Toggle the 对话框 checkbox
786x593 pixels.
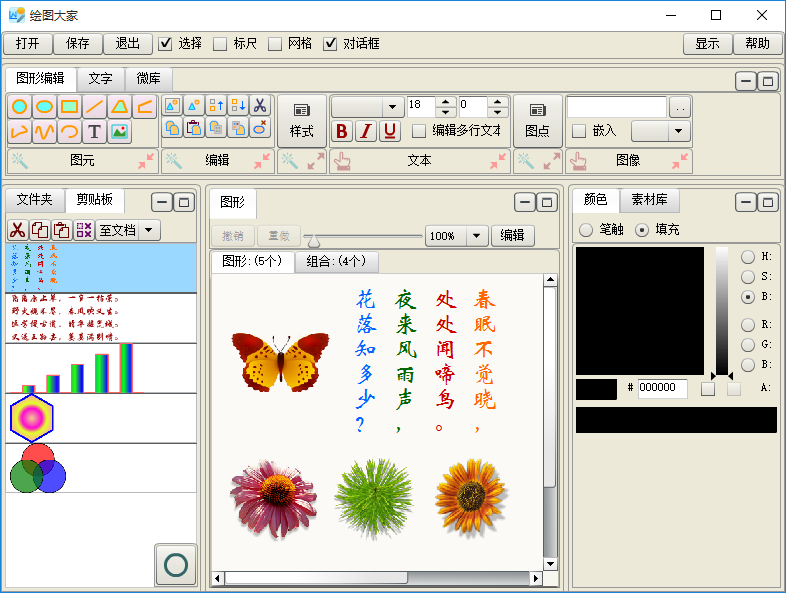pos(330,44)
